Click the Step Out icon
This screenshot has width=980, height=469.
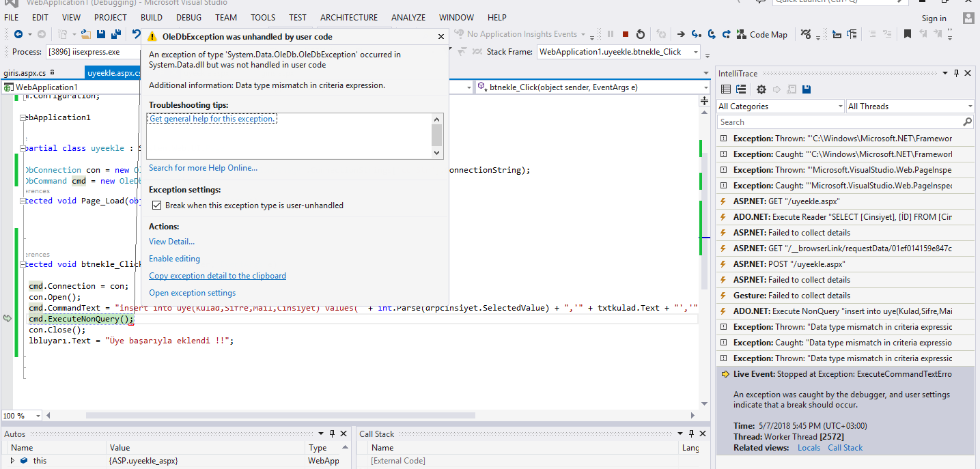726,34
